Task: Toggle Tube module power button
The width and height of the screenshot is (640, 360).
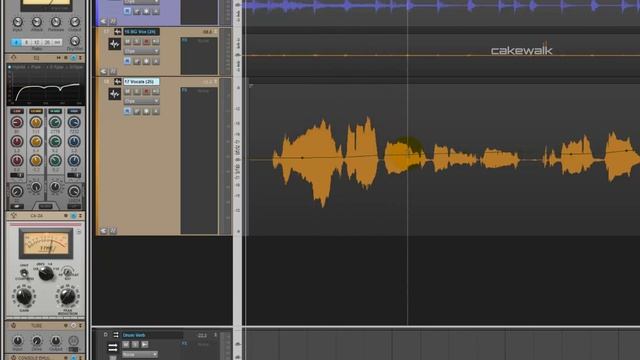Action: 73,326
